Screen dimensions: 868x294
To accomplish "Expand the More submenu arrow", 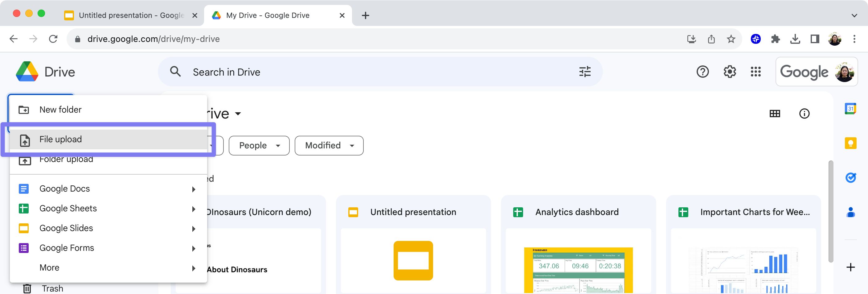I will pos(193,268).
